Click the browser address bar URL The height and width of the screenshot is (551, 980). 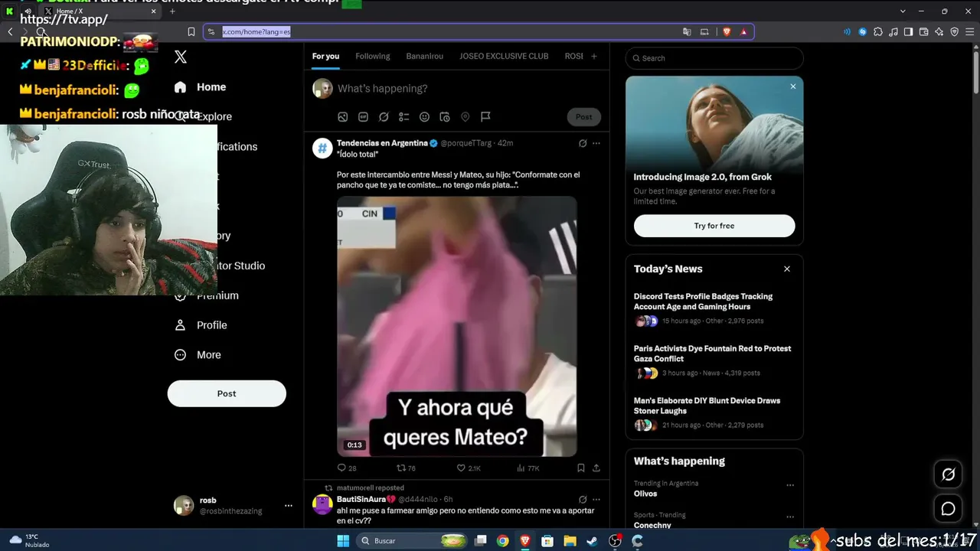pos(256,31)
